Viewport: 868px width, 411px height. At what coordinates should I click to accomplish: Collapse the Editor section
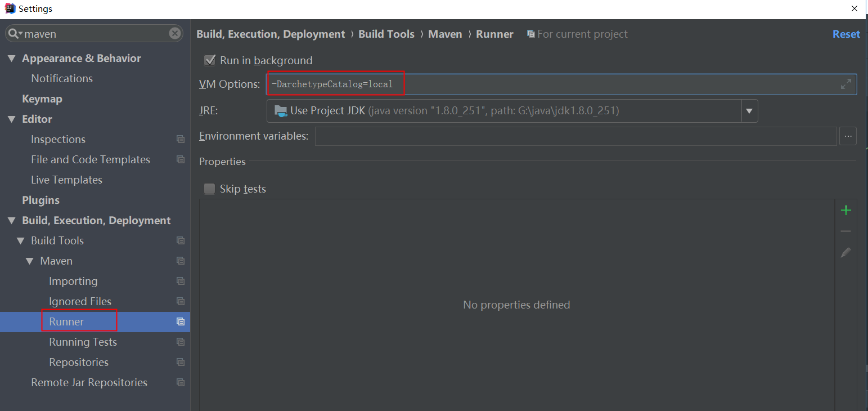[11, 119]
